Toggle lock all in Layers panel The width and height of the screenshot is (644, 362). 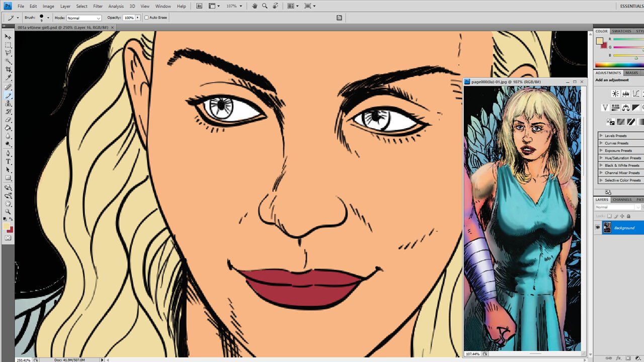click(628, 216)
